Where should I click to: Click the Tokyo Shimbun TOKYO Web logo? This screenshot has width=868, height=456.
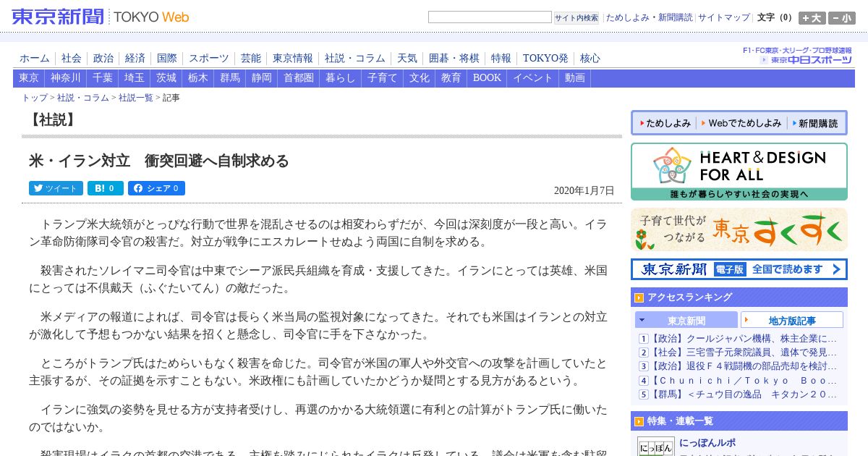[101, 16]
